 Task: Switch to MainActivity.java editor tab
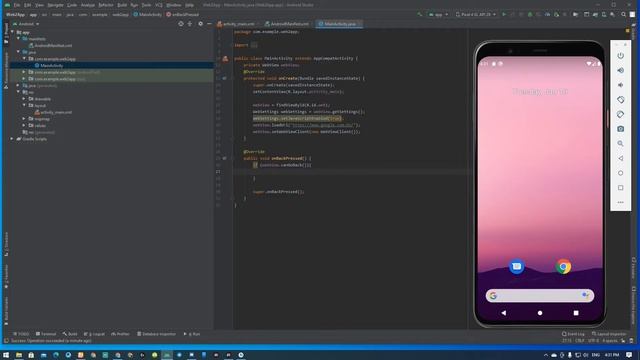pos(340,24)
